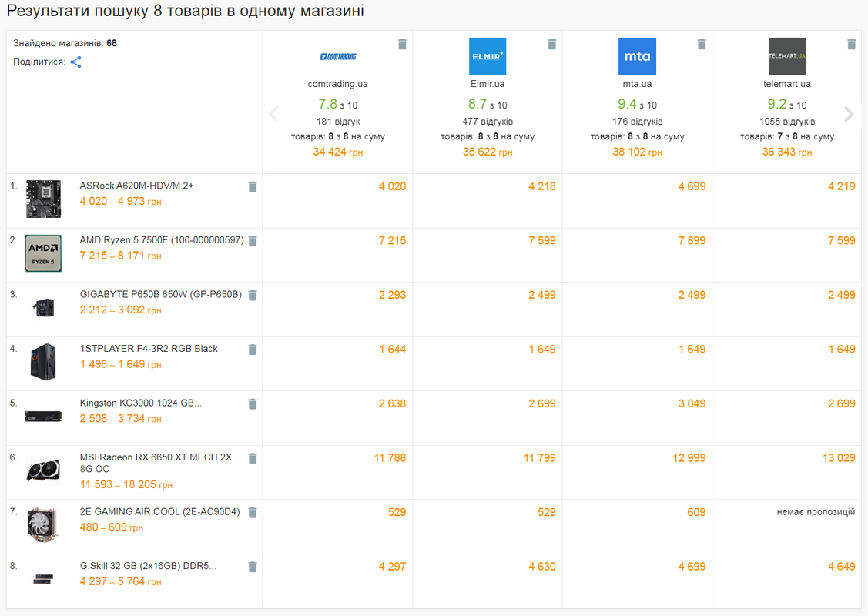Open MSI Radeon RX 6650 XT MECH 2X link
Image resolution: width=868 pixels, height=616 pixels.
pos(156,463)
